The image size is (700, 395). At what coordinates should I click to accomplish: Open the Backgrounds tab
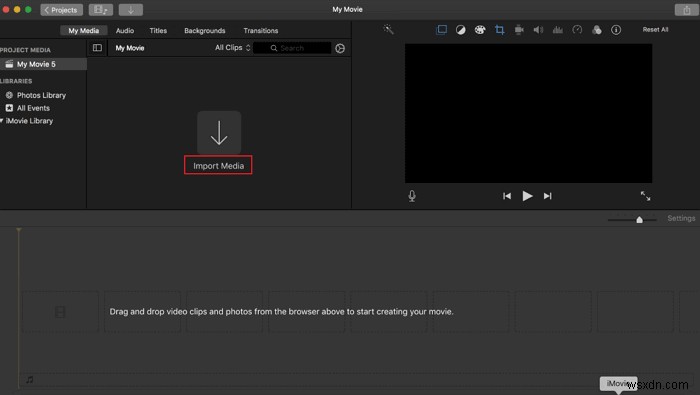coord(205,30)
